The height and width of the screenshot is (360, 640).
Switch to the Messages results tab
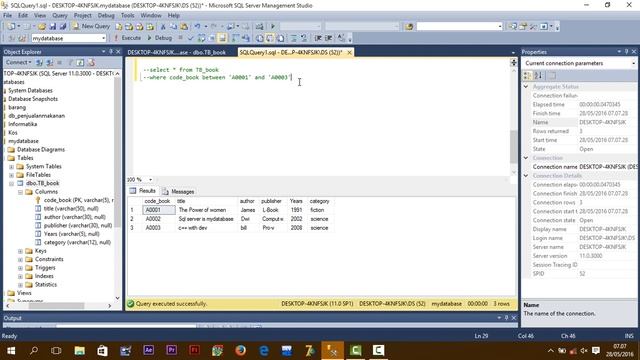coord(178,191)
